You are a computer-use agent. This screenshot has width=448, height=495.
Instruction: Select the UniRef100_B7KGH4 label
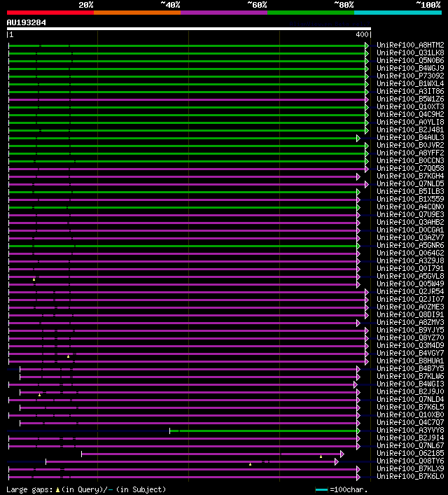pyautogui.click(x=410, y=176)
